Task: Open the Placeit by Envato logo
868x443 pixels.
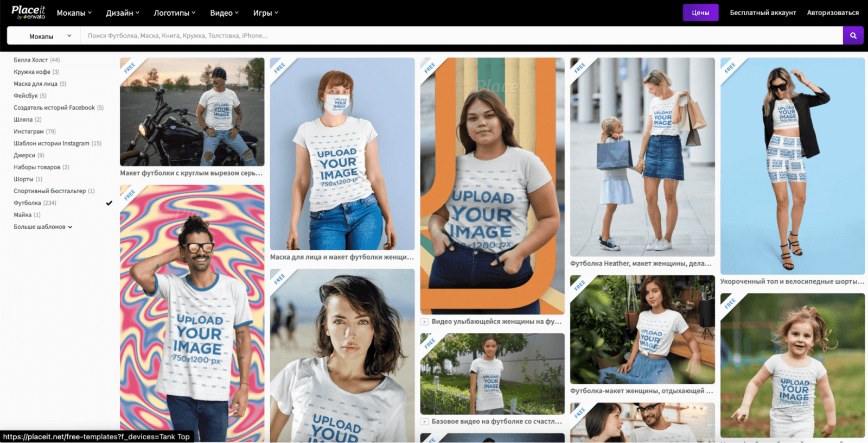Action: [x=28, y=12]
